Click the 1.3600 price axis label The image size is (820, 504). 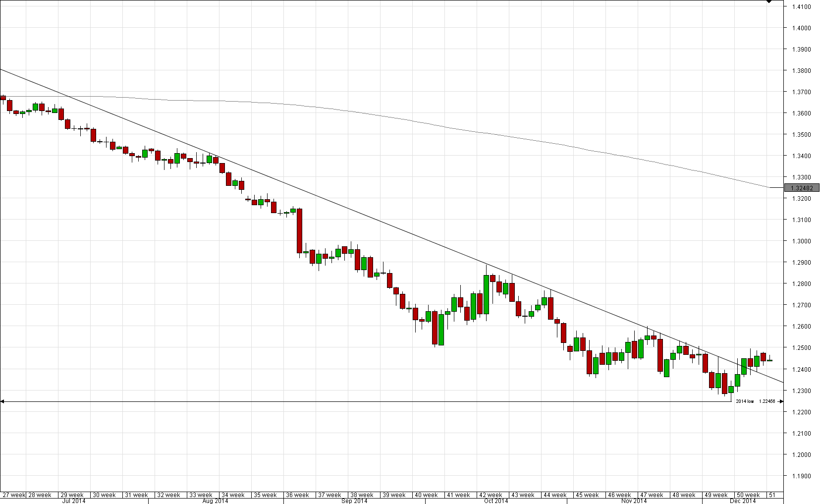801,113
